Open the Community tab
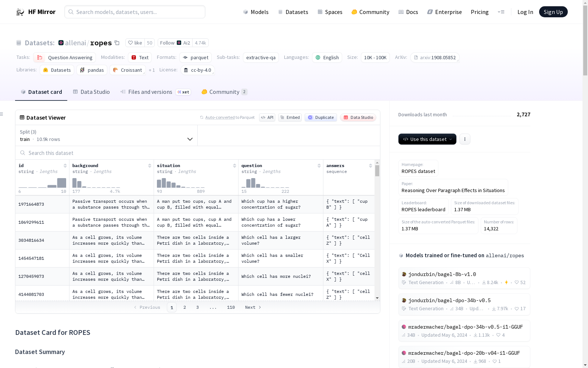 click(x=224, y=92)
